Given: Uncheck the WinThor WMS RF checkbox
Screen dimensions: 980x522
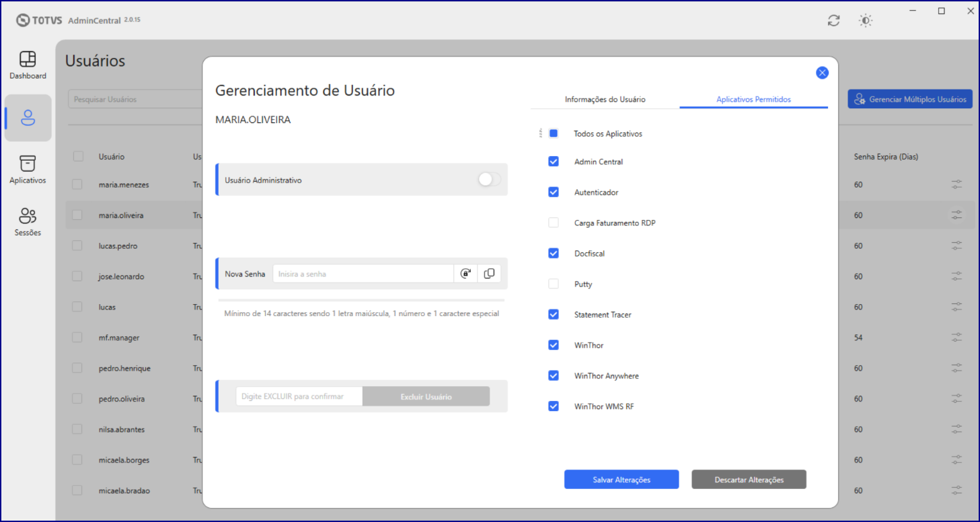Looking at the screenshot, I should pos(554,406).
